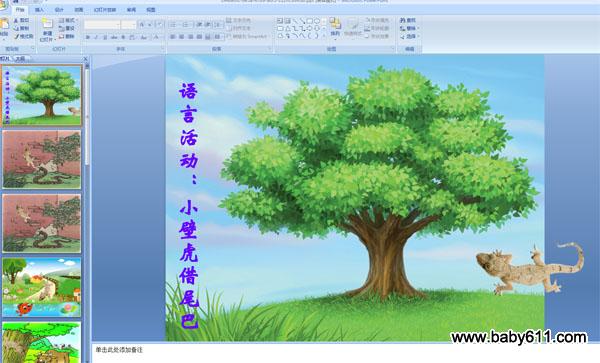Click the Format Painter brush icon

(16, 36)
